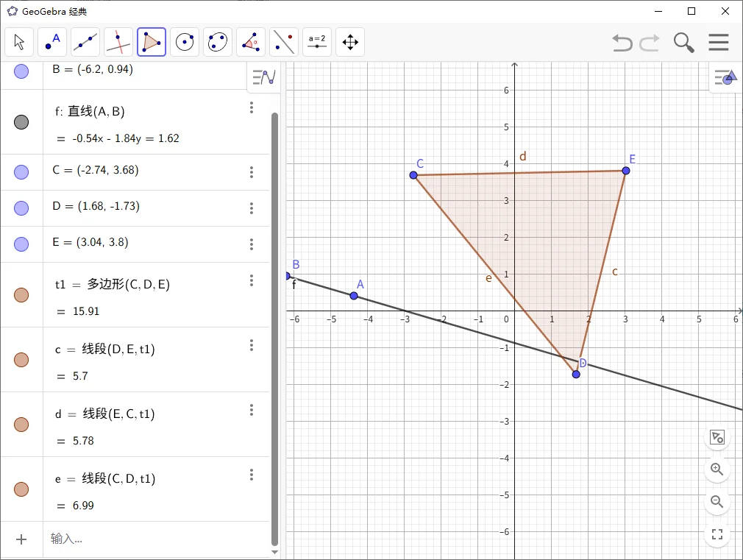Zoom out of the graphics view

coord(717,502)
